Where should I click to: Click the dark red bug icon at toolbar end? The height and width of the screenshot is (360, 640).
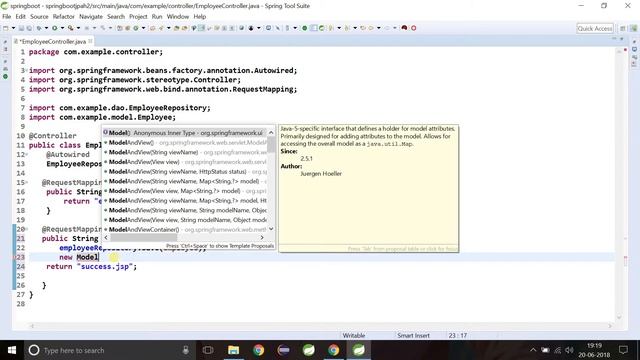404,28
